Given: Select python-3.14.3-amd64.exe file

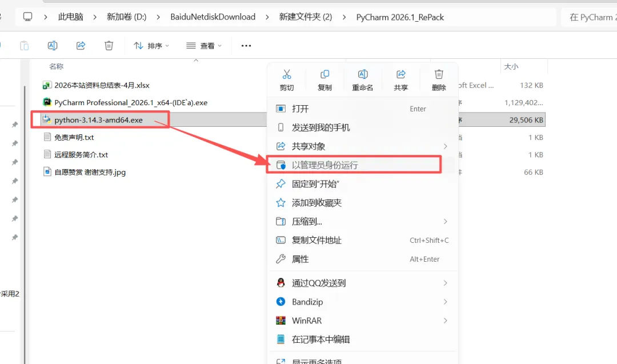Looking at the screenshot, I should point(99,120).
